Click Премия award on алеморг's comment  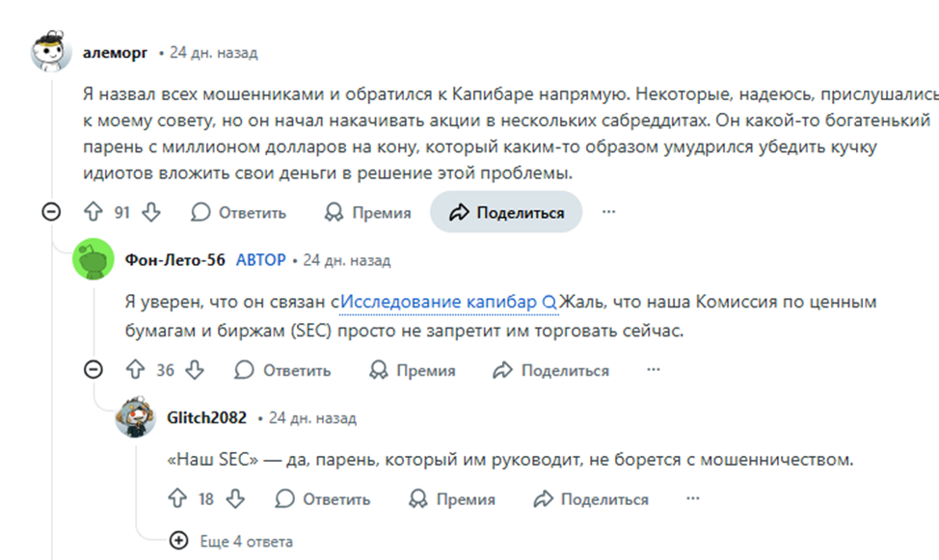[367, 212]
